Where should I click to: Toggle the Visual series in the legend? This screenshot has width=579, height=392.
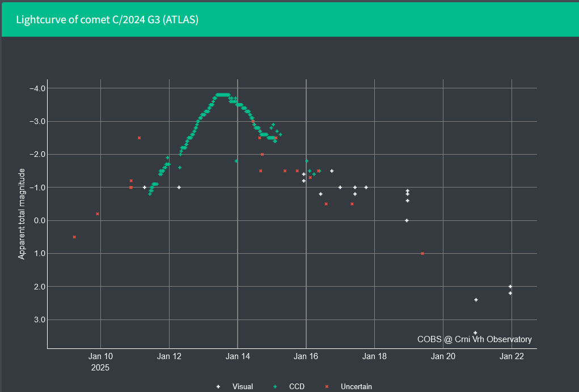[242, 386]
